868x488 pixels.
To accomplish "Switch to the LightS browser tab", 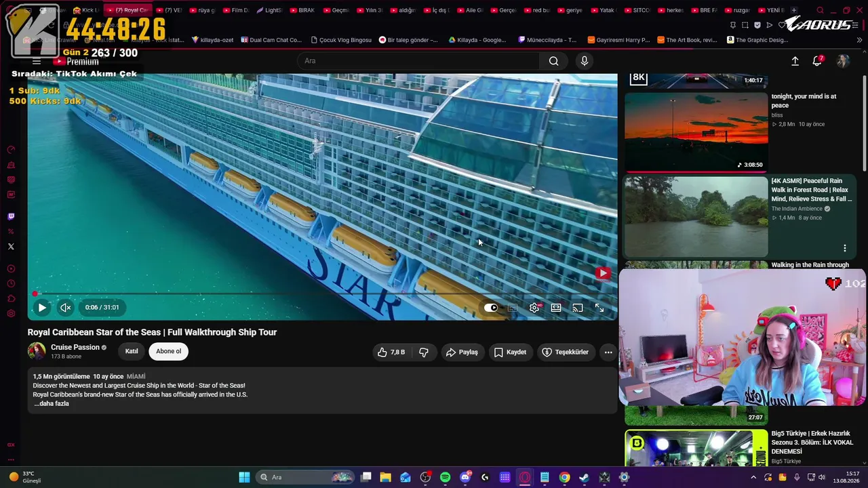I will pos(269,10).
